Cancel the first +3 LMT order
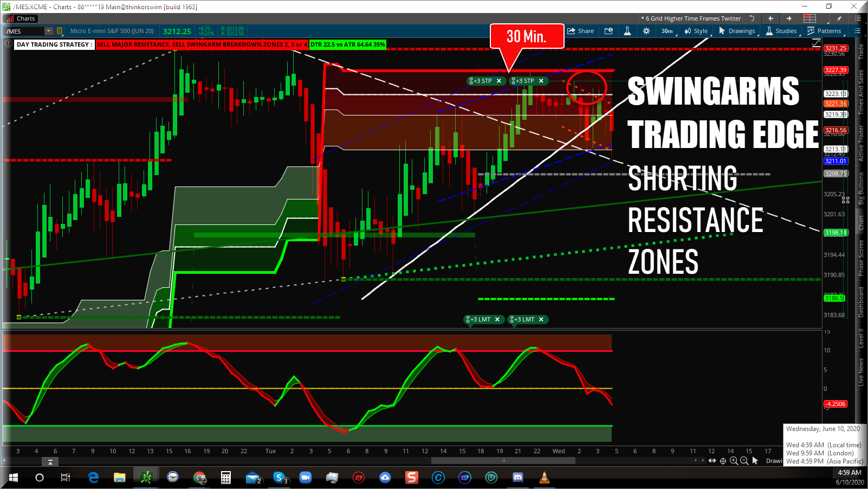This screenshot has width=868, height=489. [x=497, y=319]
